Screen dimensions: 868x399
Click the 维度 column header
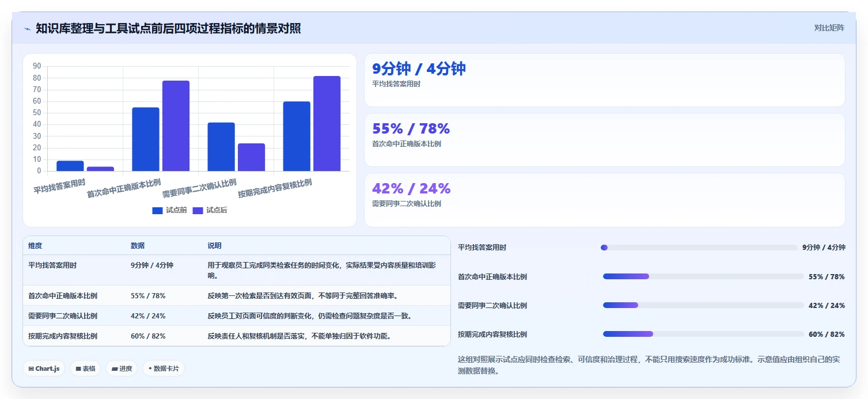click(x=35, y=246)
